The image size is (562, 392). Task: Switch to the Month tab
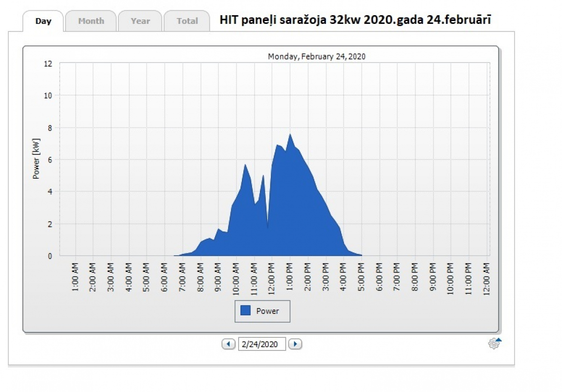pos(91,21)
